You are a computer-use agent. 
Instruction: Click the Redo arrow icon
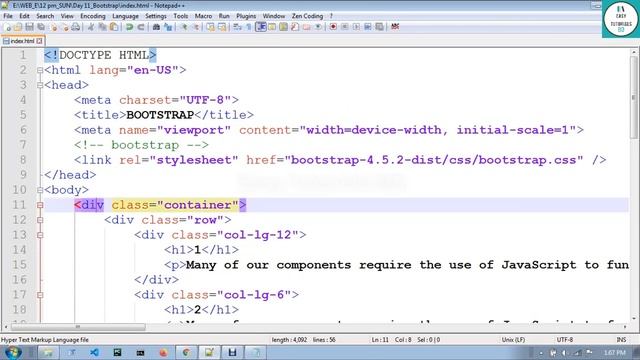click(x=141, y=27)
